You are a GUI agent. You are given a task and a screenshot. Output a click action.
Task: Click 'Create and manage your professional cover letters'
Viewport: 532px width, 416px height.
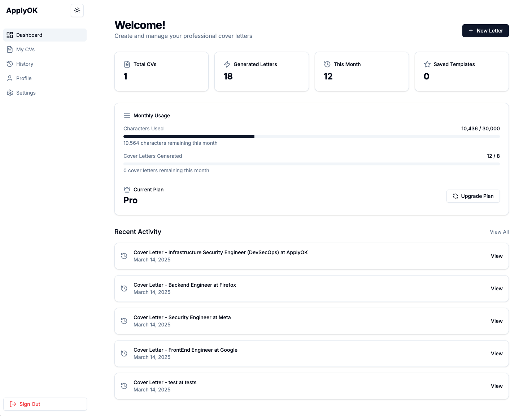click(183, 36)
